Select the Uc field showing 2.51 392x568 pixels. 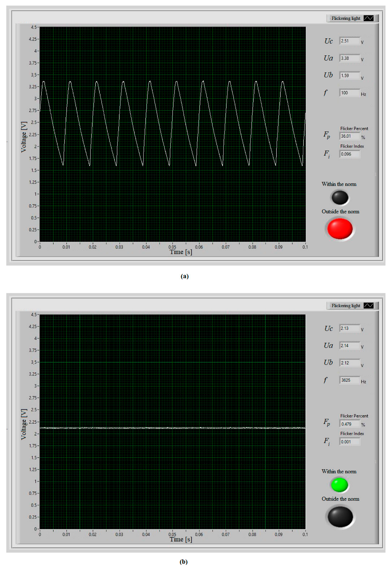[x=350, y=41]
